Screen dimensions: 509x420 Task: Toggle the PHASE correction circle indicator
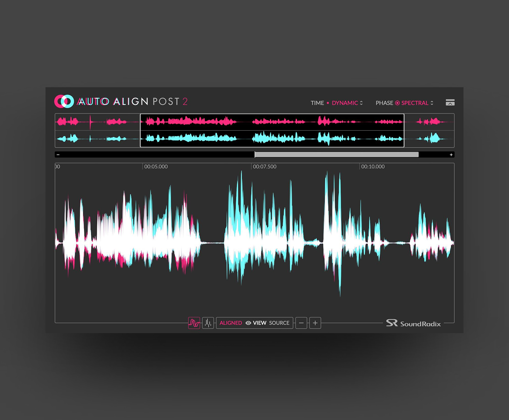[397, 103]
